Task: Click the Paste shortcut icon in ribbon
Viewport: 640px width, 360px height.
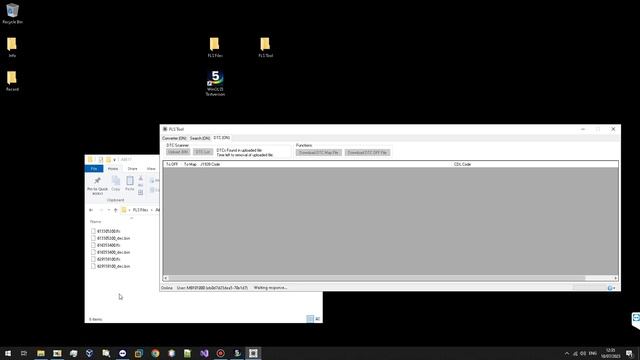Action: (140, 192)
